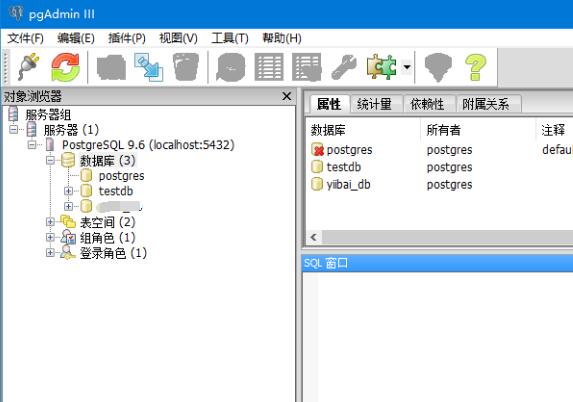The height and width of the screenshot is (402, 573).
Task: Expand the 表空间 (2) node
Action: click(50, 222)
